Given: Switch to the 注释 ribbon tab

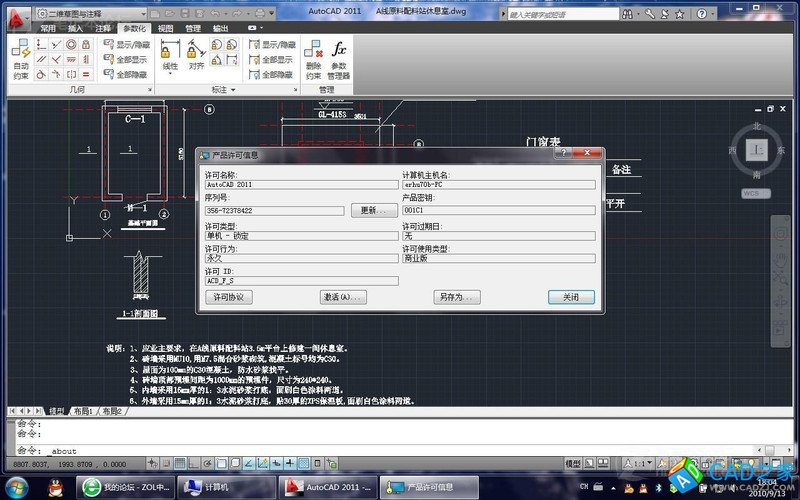Looking at the screenshot, I should click(x=103, y=29).
